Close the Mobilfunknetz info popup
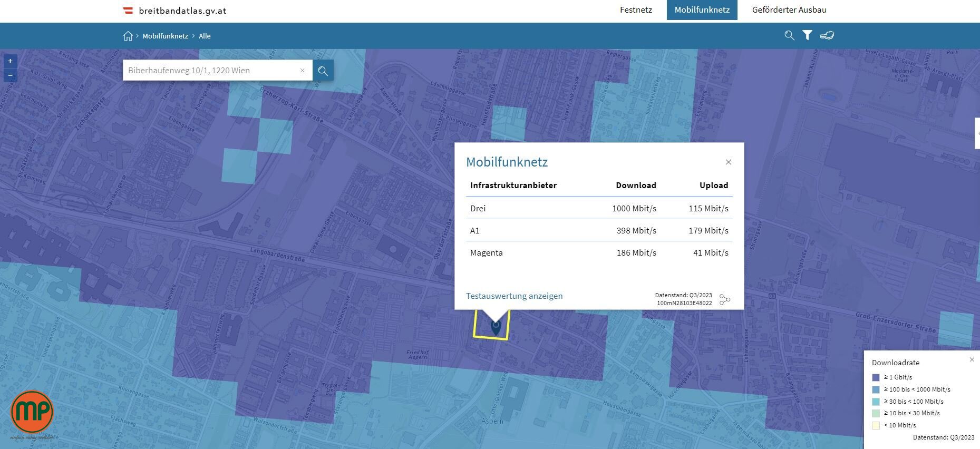This screenshot has width=980, height=449. pos(728,162)
